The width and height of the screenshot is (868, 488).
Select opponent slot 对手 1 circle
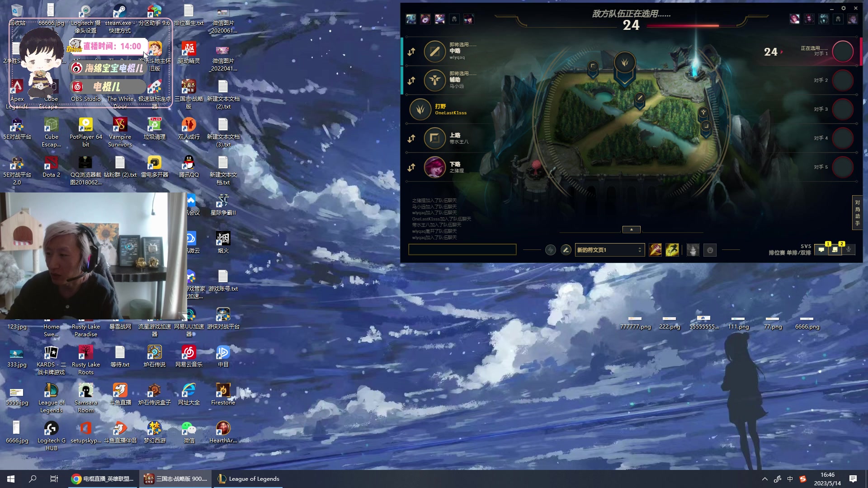(843, 52)
